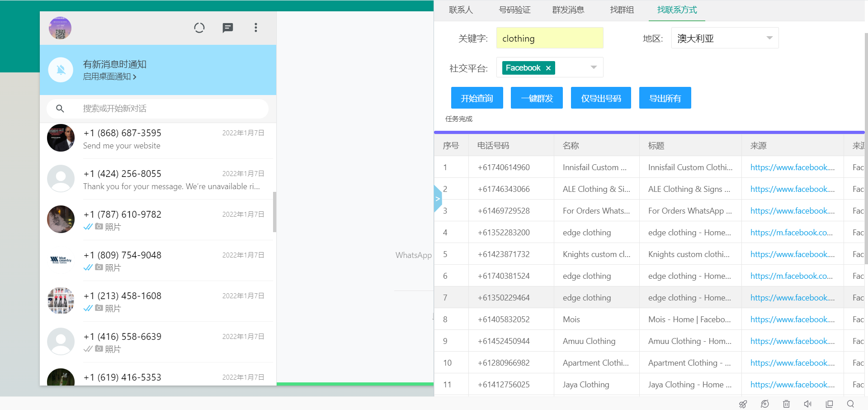Open the 群发消息 tab
This screenshot has width=868, height=410.
(x=568, y=10)
